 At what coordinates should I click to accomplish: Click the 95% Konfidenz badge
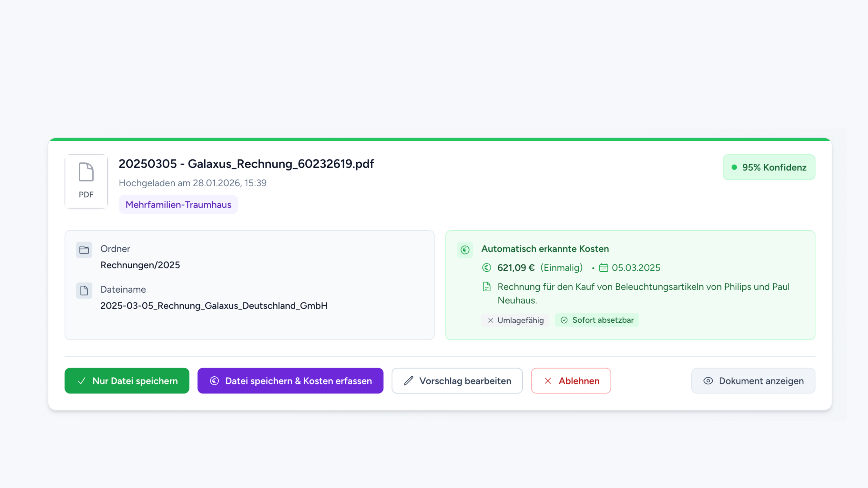coord(769,167)
